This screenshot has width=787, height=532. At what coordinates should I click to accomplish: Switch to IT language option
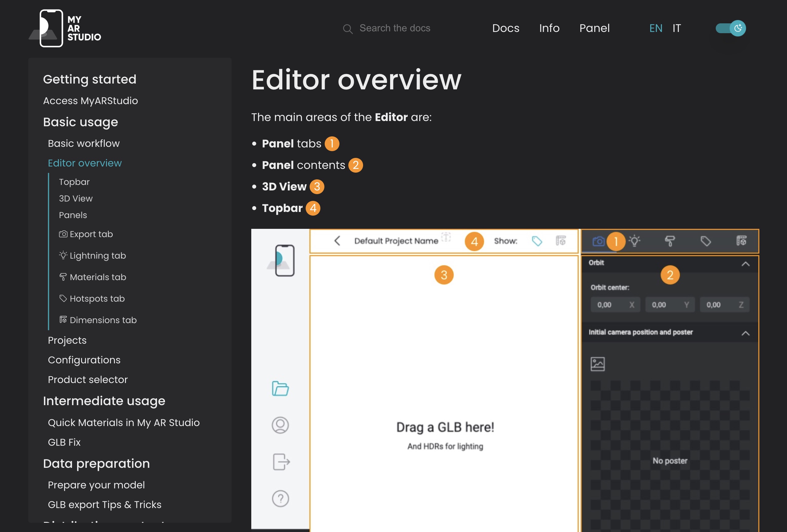click(x=677, y=28)
